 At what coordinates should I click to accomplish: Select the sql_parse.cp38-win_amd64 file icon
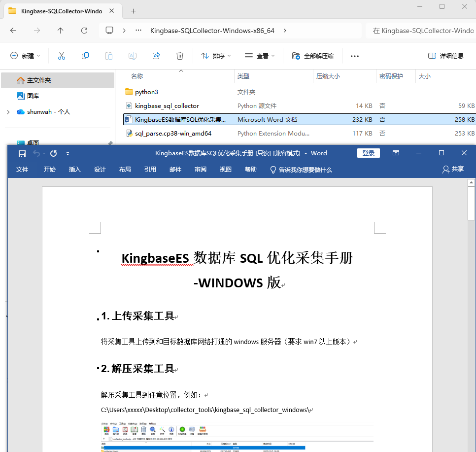point(129,133)
